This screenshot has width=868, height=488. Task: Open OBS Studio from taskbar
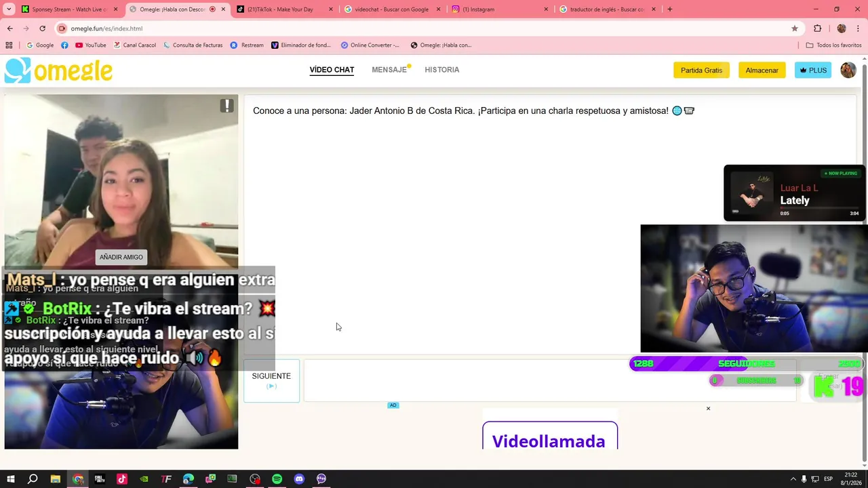255,479
